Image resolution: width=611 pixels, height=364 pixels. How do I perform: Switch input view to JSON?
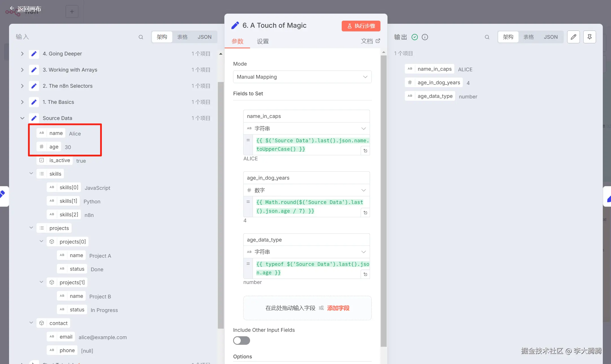point(204,37)
